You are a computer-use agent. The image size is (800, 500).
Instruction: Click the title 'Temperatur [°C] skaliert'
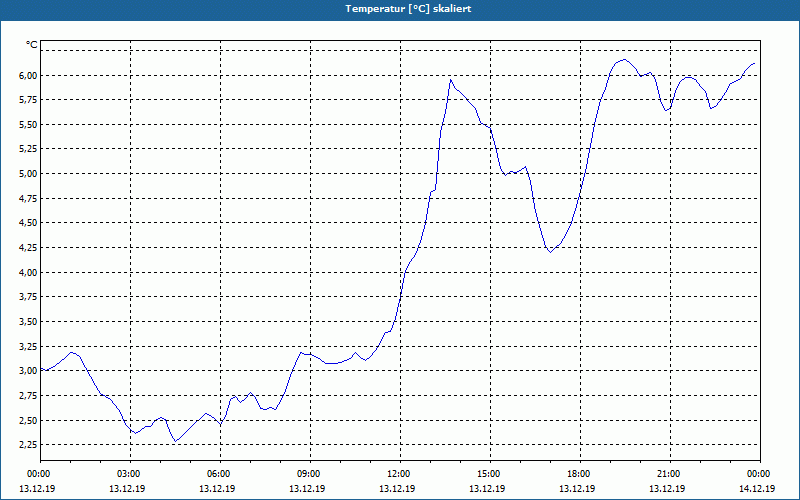408,9
